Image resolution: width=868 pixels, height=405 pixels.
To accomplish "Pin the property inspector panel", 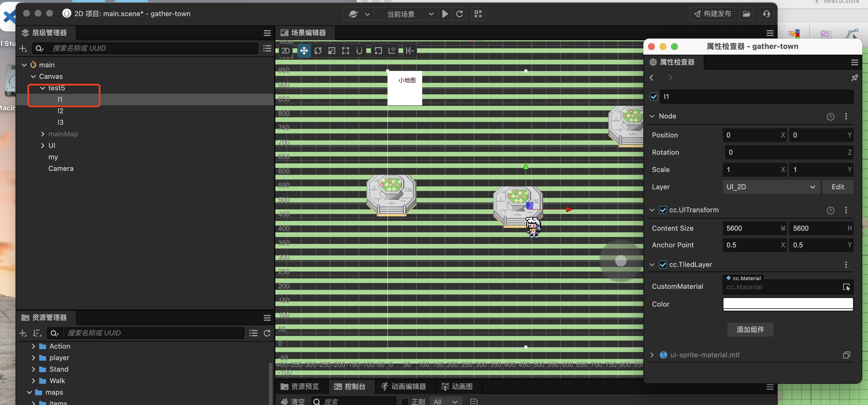I will pos(854,78).
